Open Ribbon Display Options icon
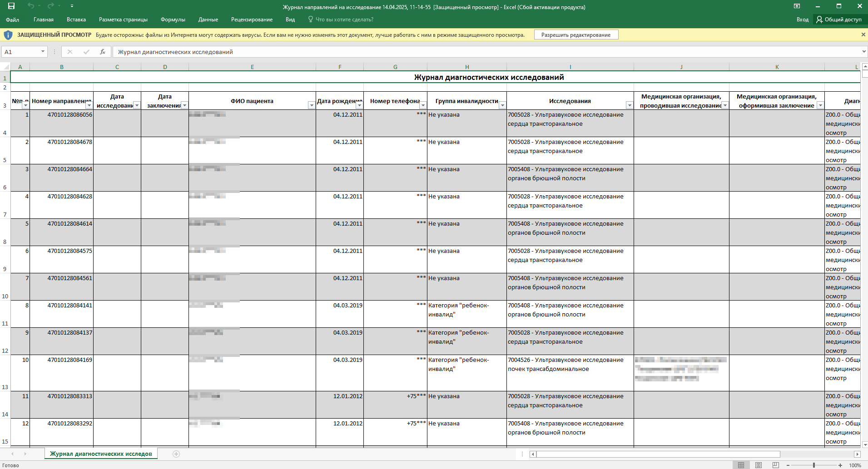The image size is (868, 469). (x=797, y=6)
